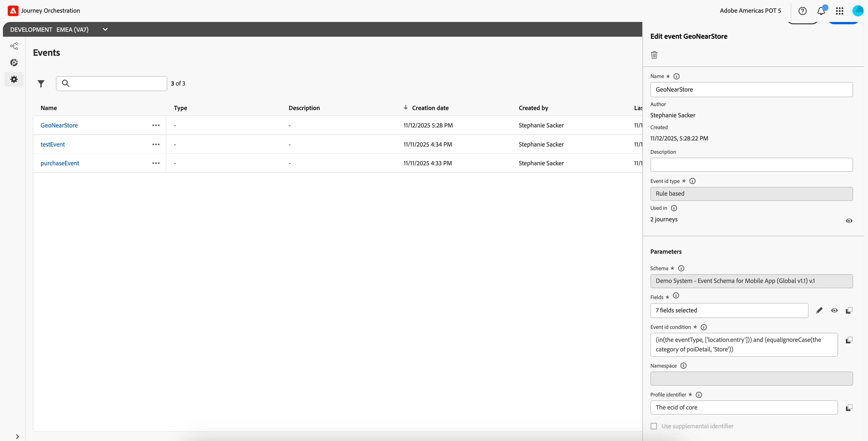868x441 pixels.
Task: Preview the selected fields payload
Action: (x=834, y=310)
